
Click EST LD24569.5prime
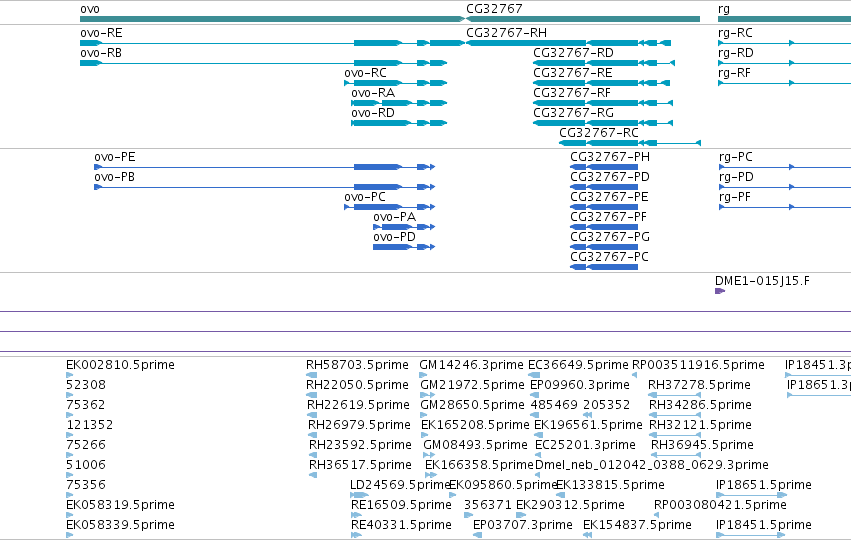click(401, 485)
